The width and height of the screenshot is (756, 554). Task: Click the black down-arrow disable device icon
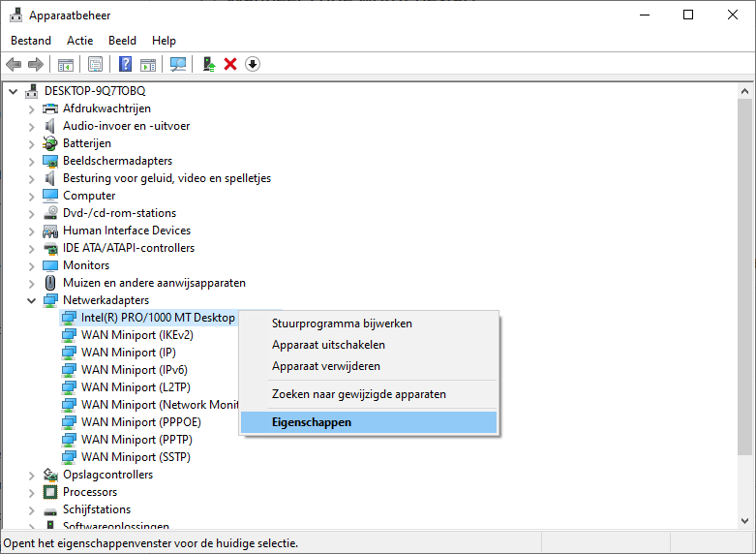[x=253, y=64]
